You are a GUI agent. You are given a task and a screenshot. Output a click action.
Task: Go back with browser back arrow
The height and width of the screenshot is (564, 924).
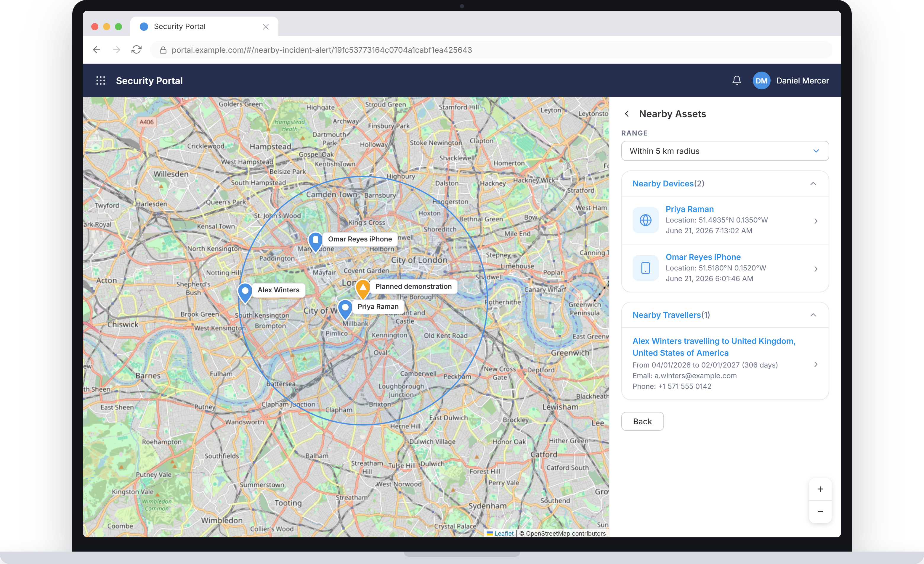(97, 50)
